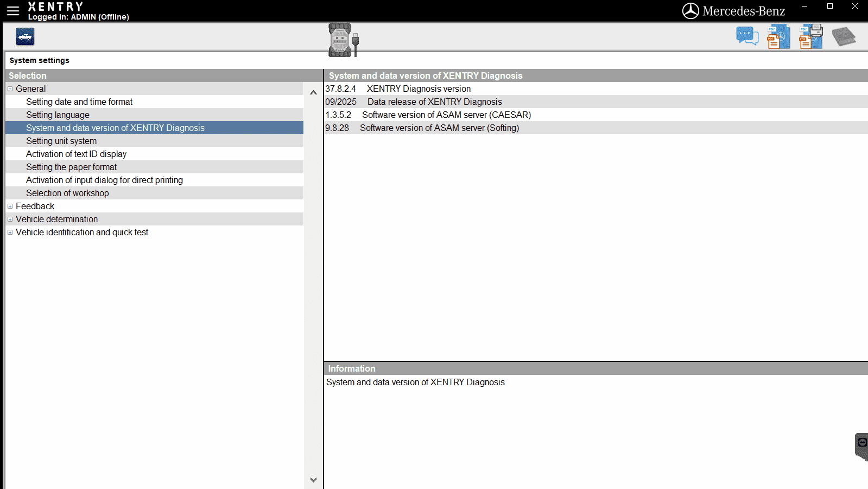Open the chat speech bubbles icon

click(x=747, y=37)
